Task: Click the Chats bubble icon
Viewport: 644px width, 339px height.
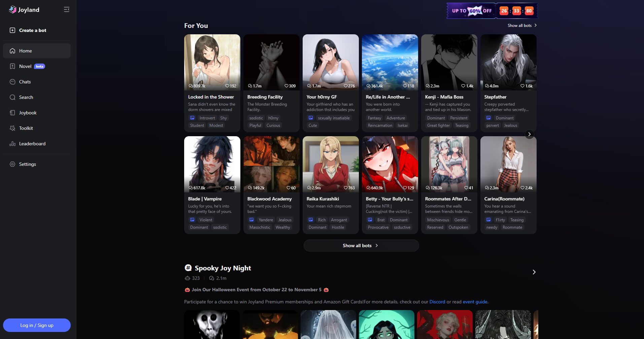Action: coord(12,82)
